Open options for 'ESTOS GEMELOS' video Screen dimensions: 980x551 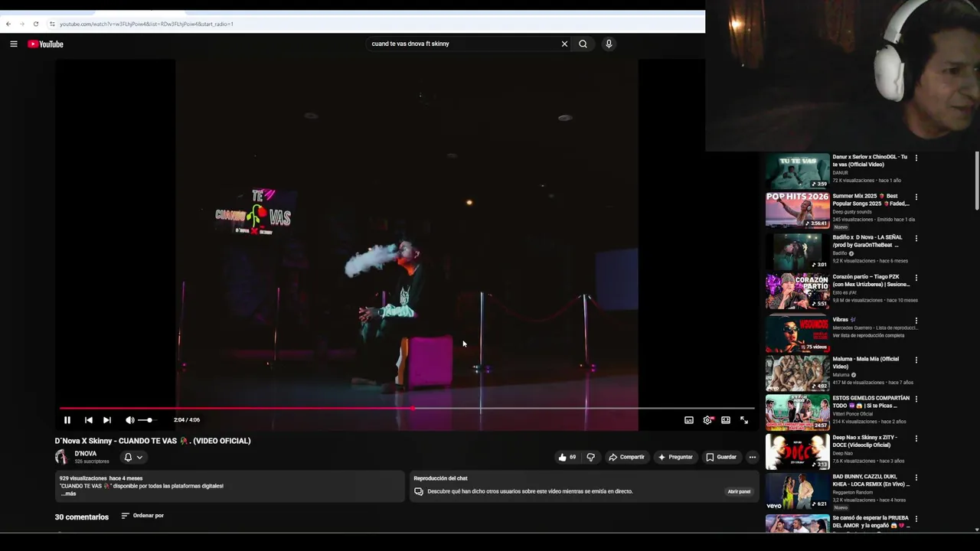(x=916, y=399)
